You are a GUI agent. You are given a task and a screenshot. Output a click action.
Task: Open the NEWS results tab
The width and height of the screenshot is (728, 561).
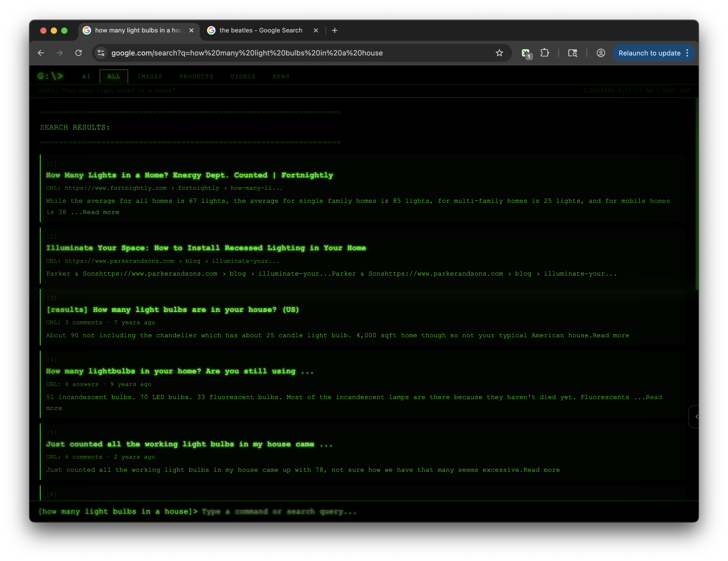coord(281,76)
